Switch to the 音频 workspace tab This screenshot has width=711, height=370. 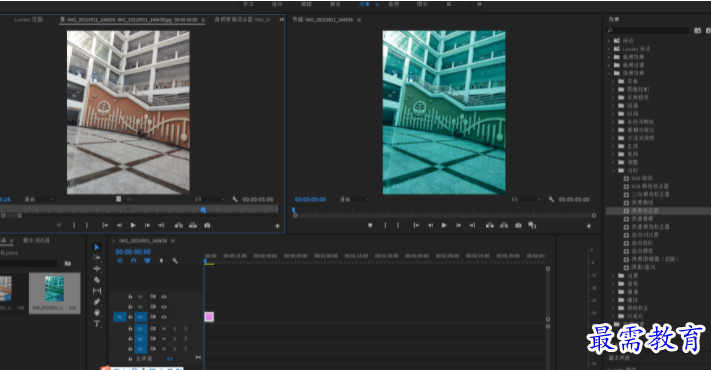coord(394,4)
